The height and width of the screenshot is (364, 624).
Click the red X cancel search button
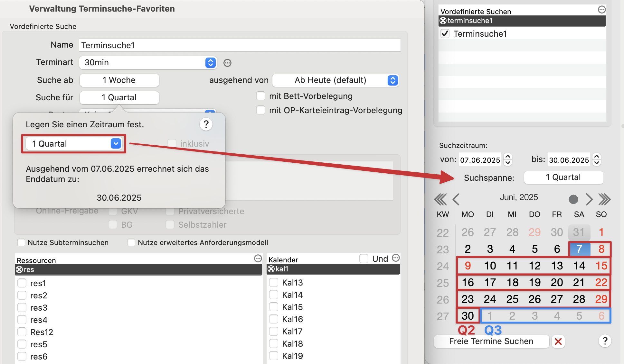tap(558, 341)
